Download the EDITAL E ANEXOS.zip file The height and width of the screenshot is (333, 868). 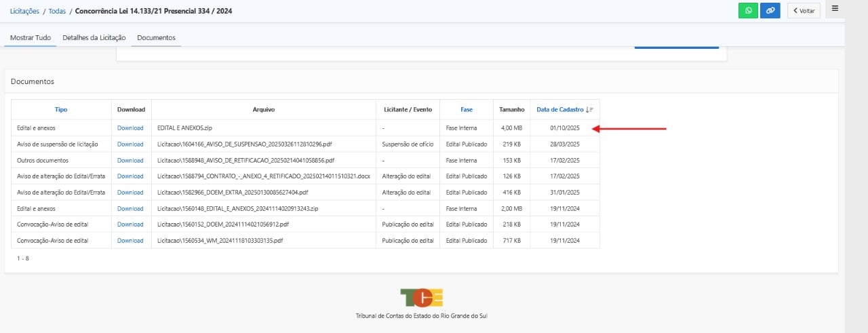tap(130, 128)
